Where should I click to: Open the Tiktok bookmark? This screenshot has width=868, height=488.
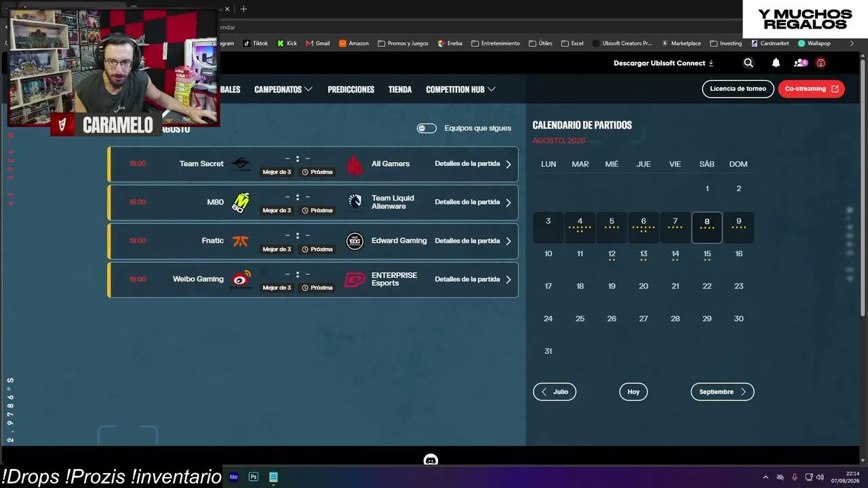point(256,43)
